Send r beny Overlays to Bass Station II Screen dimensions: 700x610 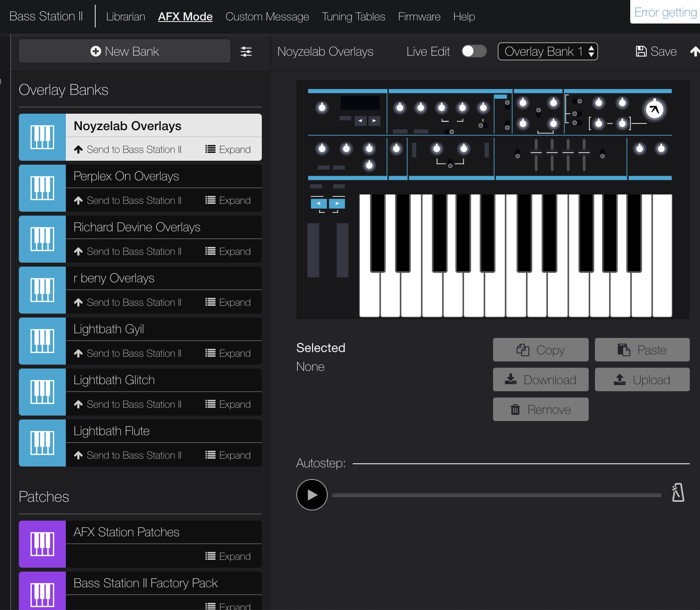click(128, 302)
